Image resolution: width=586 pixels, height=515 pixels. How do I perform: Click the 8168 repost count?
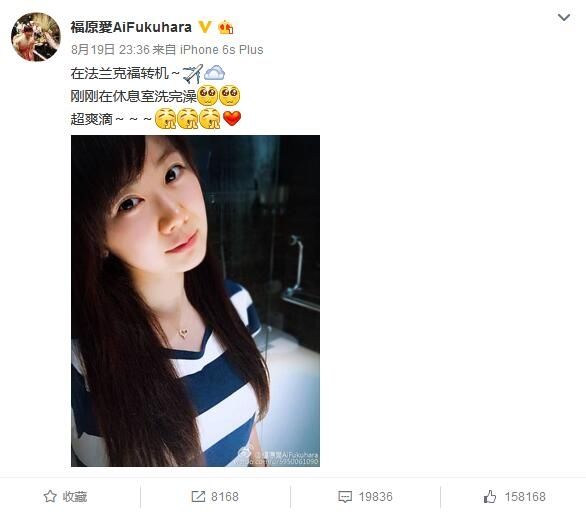[x=225, y=497]
